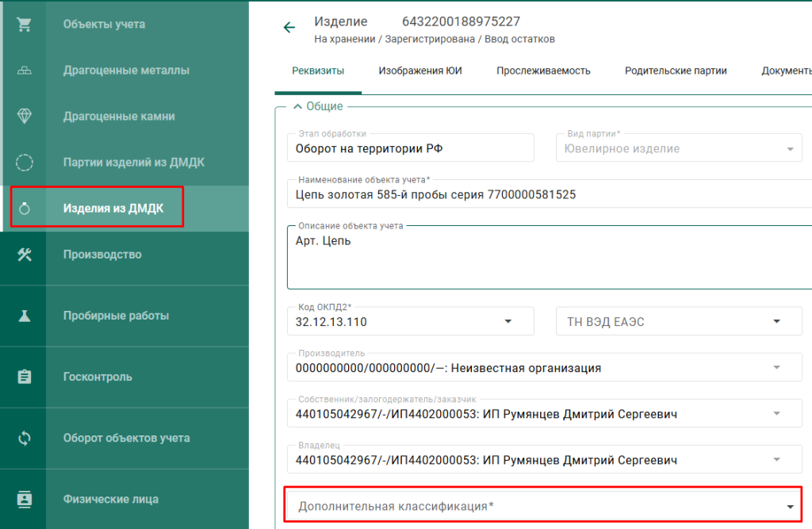Click the tools icon for Производство

[24, 255]
